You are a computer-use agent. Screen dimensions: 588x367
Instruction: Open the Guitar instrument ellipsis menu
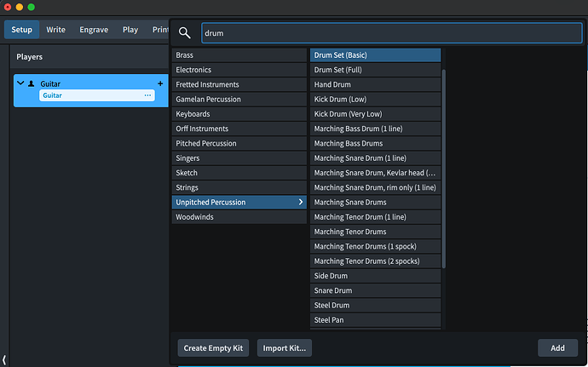click(147, 95)
